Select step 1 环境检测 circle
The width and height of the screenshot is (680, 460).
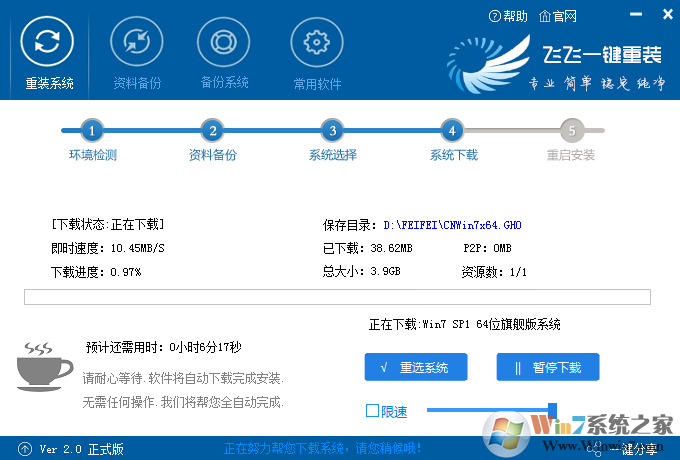[92, 130]
